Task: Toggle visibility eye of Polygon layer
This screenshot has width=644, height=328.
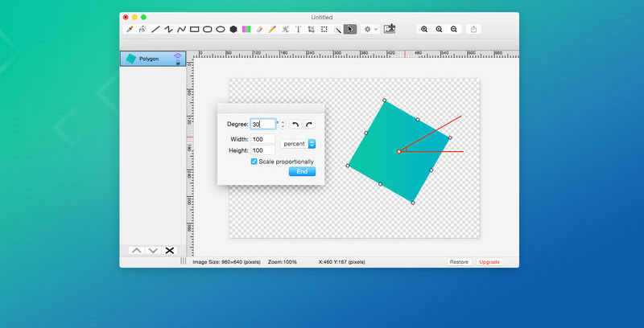Action: point(177,55)
